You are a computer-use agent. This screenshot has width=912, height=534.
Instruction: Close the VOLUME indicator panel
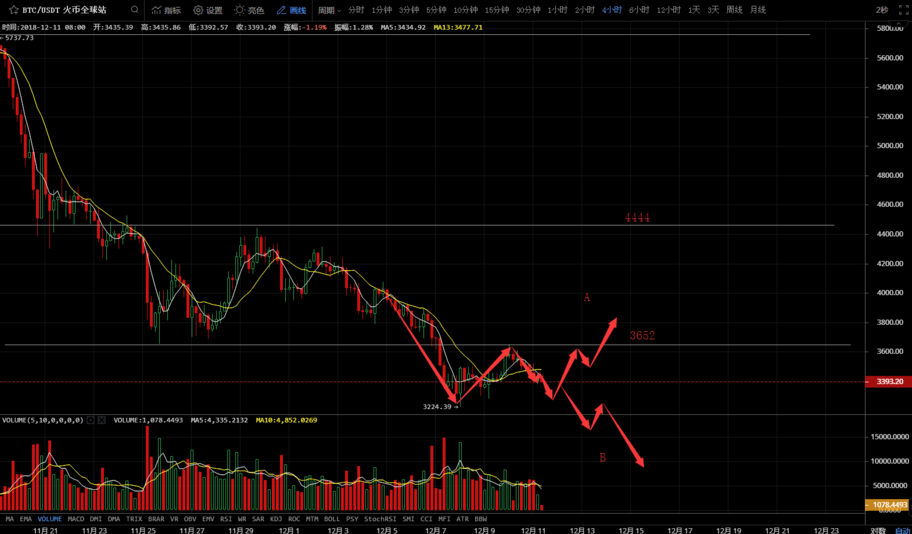pos(103,420)
